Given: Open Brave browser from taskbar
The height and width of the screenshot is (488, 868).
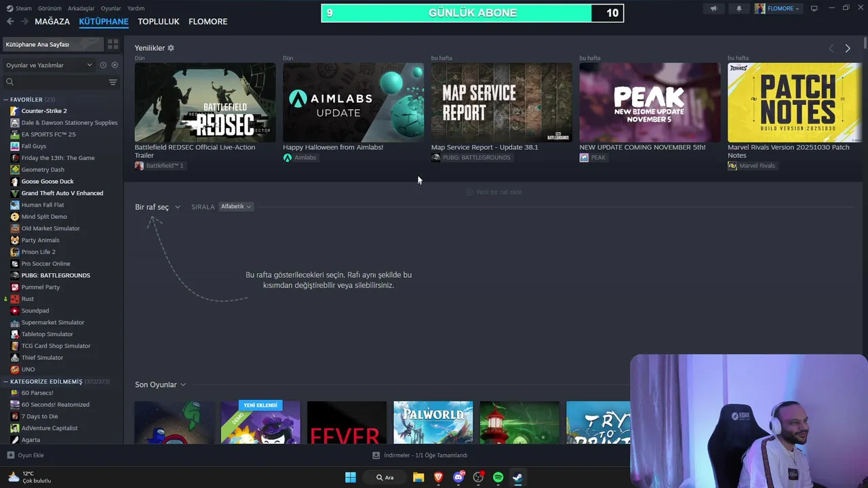Looking at the screenshot, I should coord(439,477).
